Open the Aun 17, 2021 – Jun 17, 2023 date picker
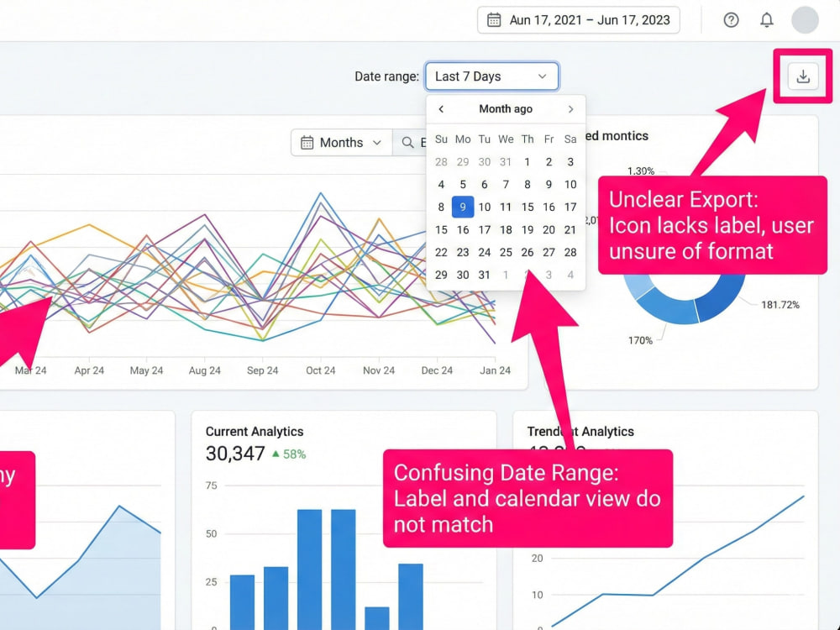Viewport: 840px width, 630px height. 579,20
